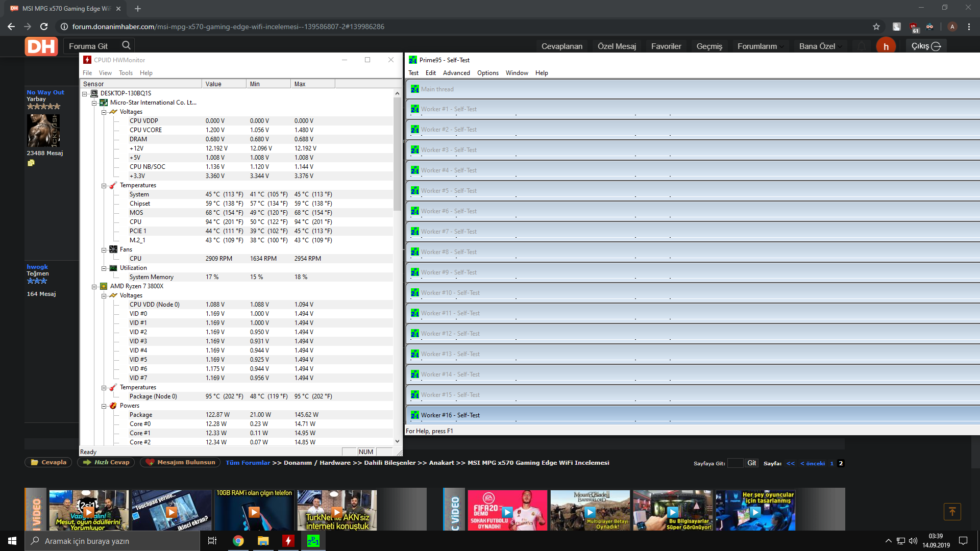This screenshot has width=980, height=551.
Task: Click the Hızlı Cevap button
Action: click(x=106, y=462)
